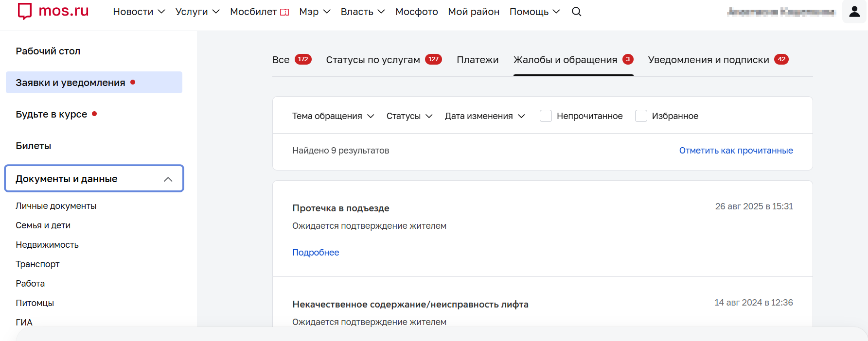Click Отметить как прочитанные link
Screen dimensions: 868x341
[x=736, y=151]
